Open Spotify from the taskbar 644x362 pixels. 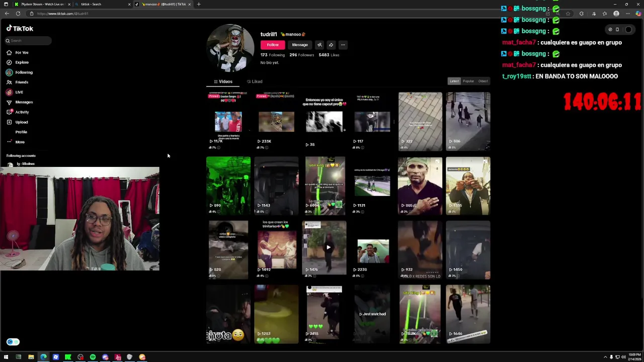(x=93, y=357)
